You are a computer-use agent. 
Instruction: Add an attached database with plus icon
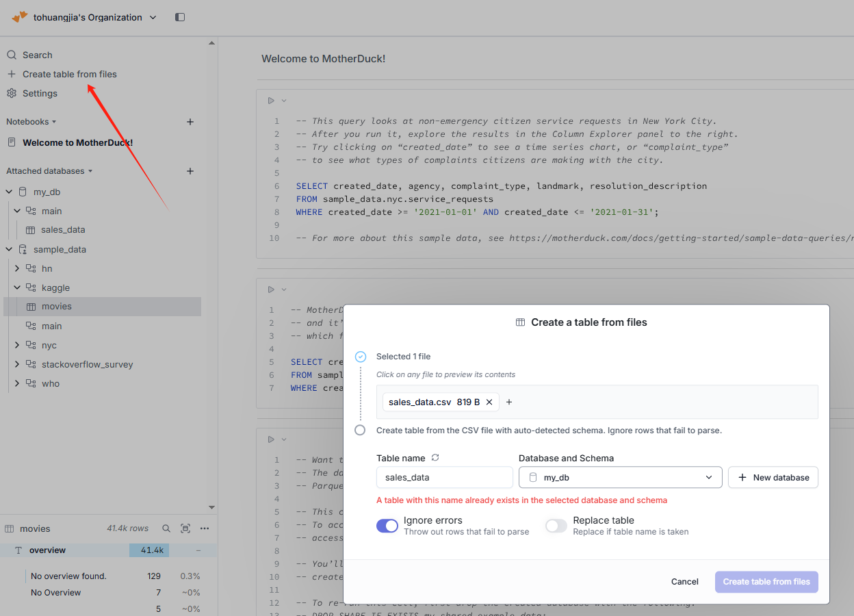[190, 171]
